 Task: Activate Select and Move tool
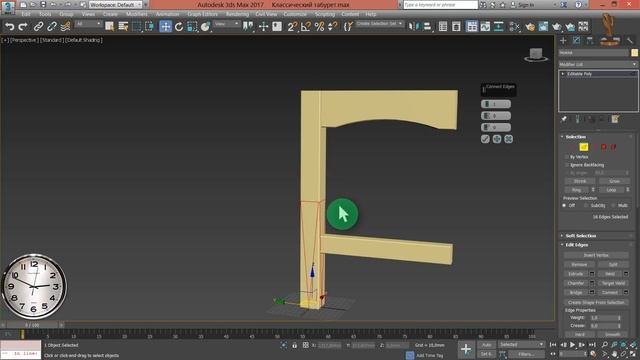pyautogui.click(x=165, y=27)
